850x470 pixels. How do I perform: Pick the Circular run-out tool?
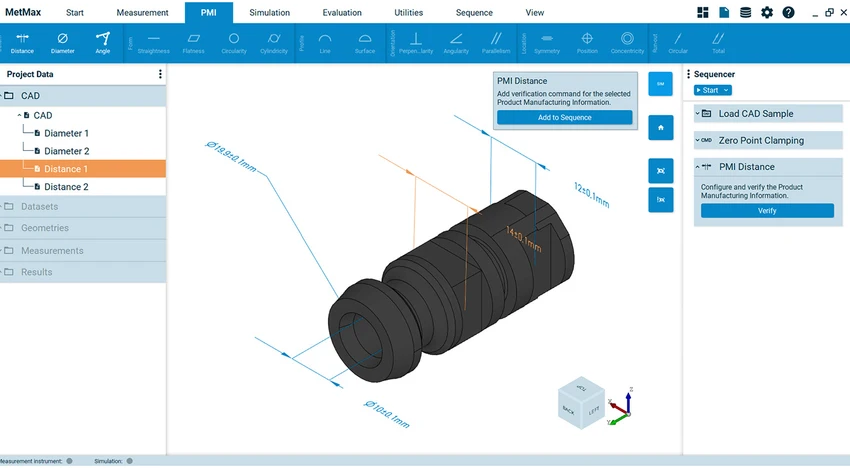point(678,43)
